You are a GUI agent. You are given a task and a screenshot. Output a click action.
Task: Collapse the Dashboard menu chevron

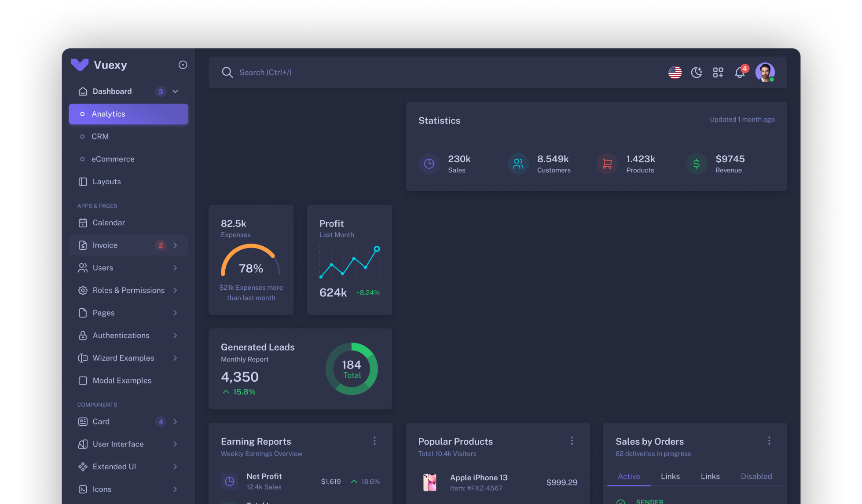[x=175, y=91]
